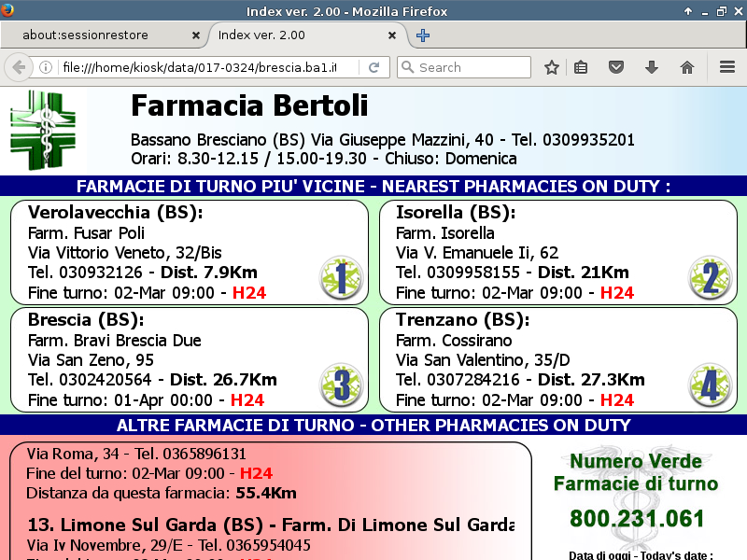Click the number 1 pharmacy badge
This screenshot has width=747, height=560.
341,277
